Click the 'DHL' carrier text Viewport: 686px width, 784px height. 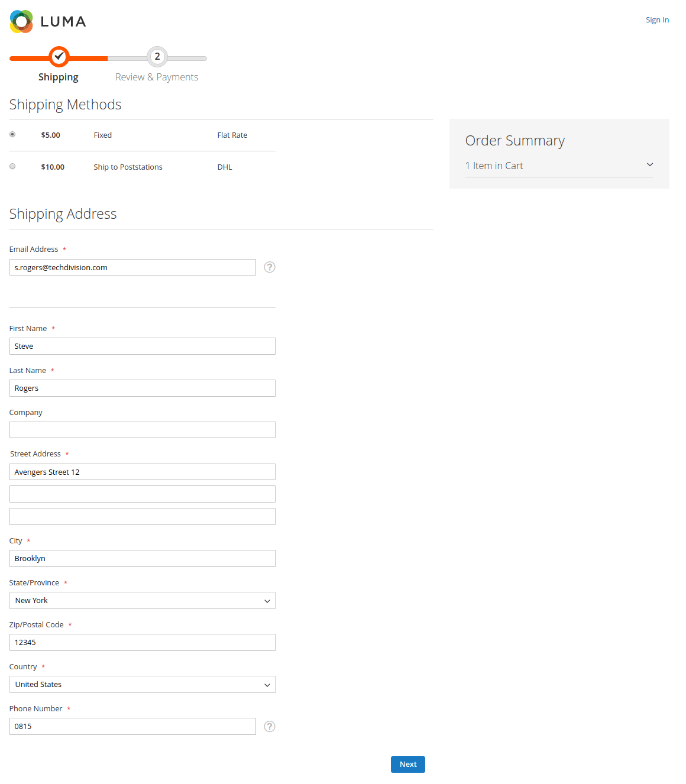point(225,167)
